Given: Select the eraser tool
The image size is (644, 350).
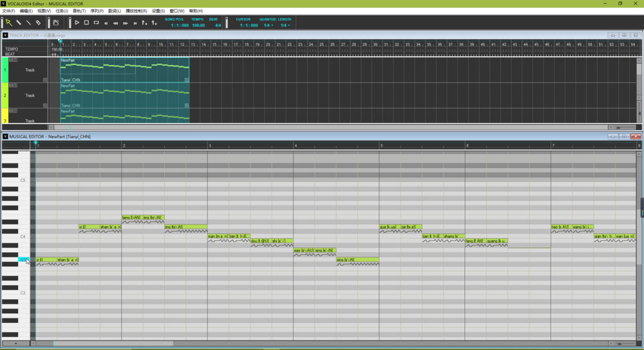Looking at the screenshot, I should pyautogui.click(x=38, y=23).
